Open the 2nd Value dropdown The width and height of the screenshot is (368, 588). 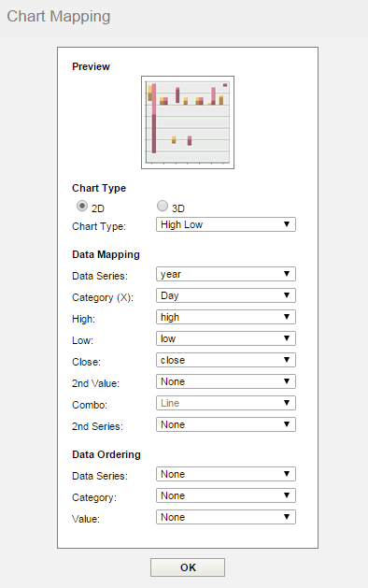[226, 381]
